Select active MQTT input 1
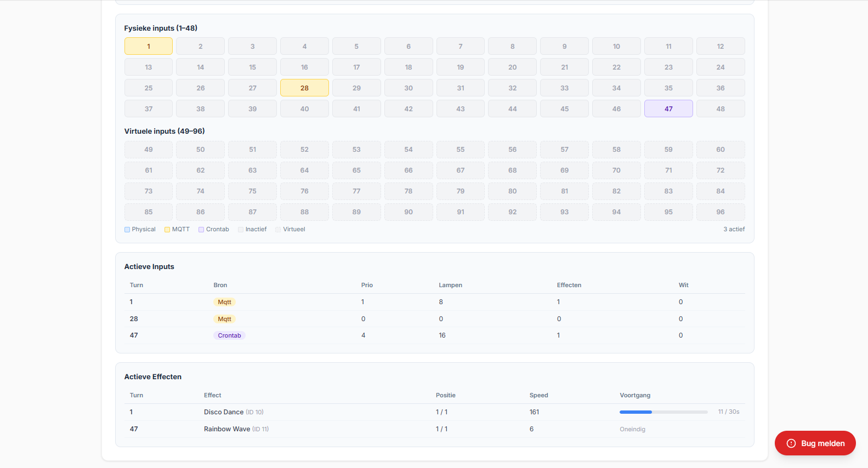The image size is (868, 468). pyautogui.click(x=149, y=46)
